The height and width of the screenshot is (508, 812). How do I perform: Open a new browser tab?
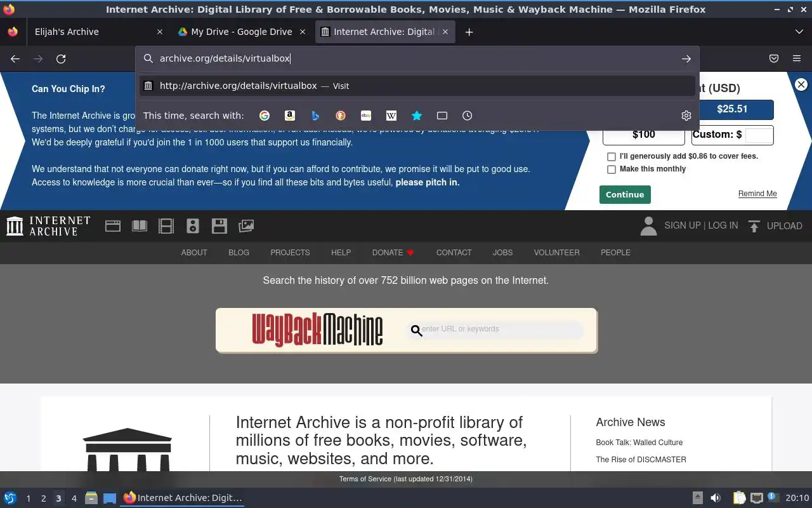click(469, 32)
